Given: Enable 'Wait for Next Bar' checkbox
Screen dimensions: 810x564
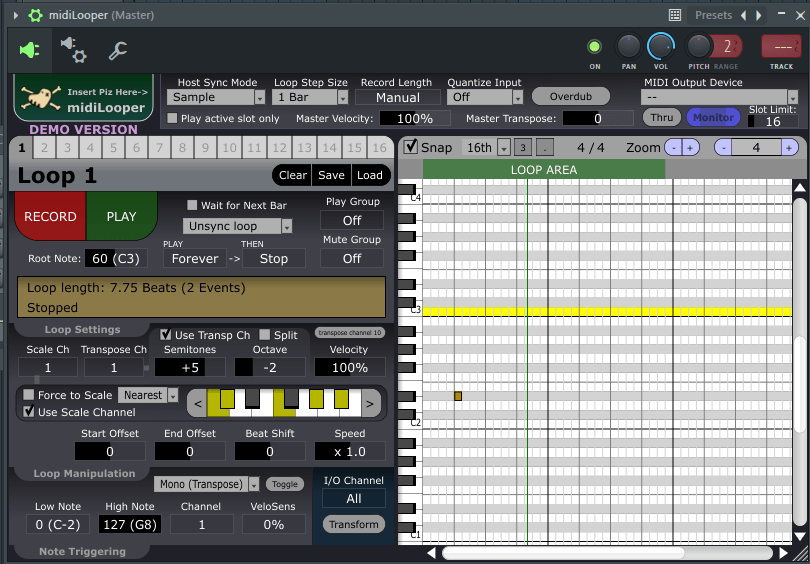Looking at the screenshot, I should coord(193,205).
